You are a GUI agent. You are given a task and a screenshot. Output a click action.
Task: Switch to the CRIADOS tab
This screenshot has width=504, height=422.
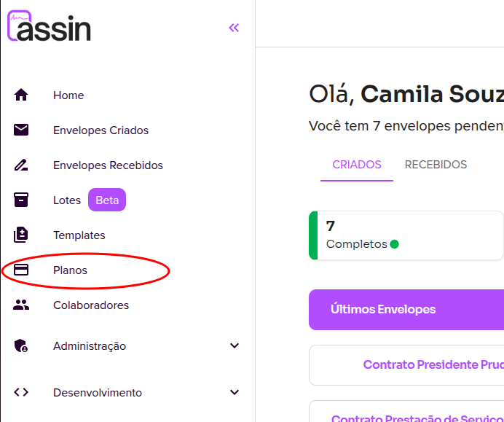[357, 165]
